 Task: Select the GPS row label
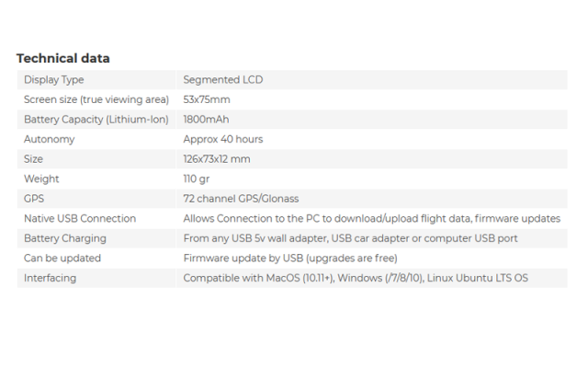pos(34,199)
